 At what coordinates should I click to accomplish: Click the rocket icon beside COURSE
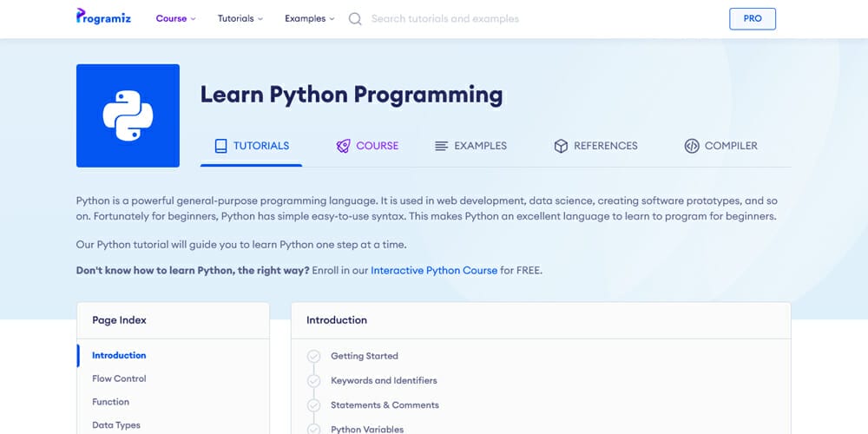pos(343,146)
